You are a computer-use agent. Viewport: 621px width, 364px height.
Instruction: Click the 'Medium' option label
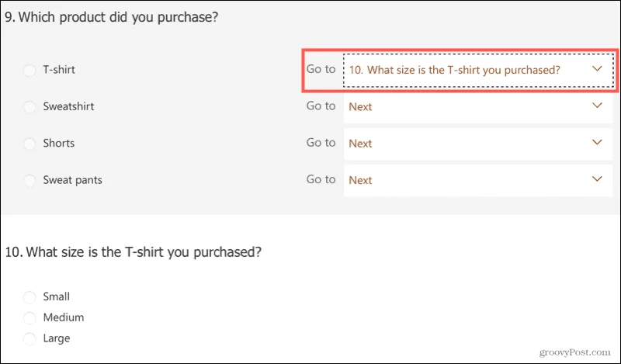coord(64,317)
